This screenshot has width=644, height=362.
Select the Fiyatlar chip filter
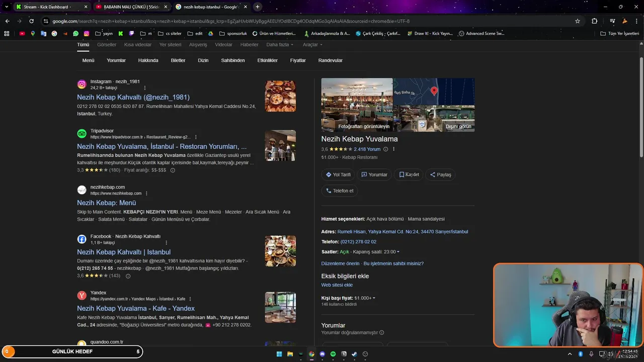[x=298, y=60]
